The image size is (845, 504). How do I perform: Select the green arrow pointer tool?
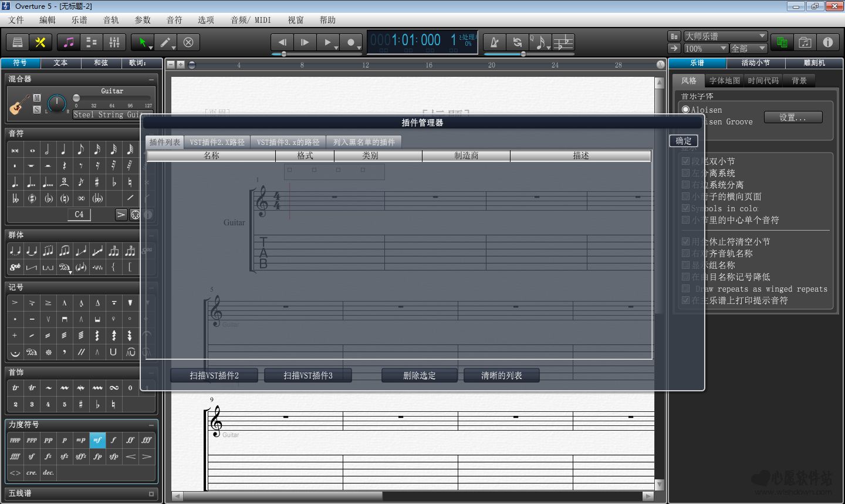(x=142, y=42)
